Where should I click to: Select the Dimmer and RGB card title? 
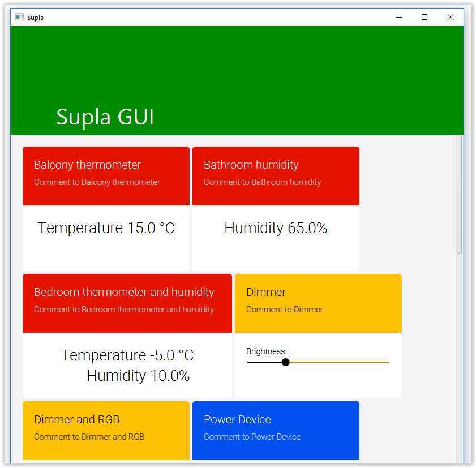[x=77, y=419]
